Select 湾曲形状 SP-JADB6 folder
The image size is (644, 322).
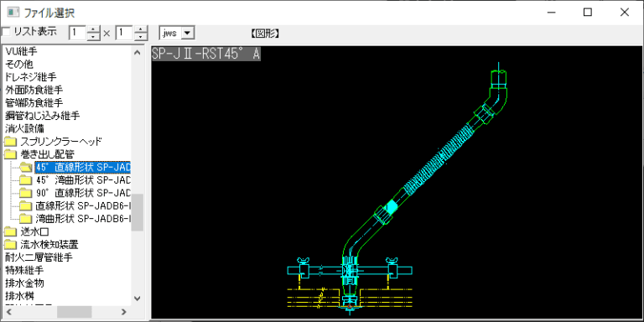[83, 218]
